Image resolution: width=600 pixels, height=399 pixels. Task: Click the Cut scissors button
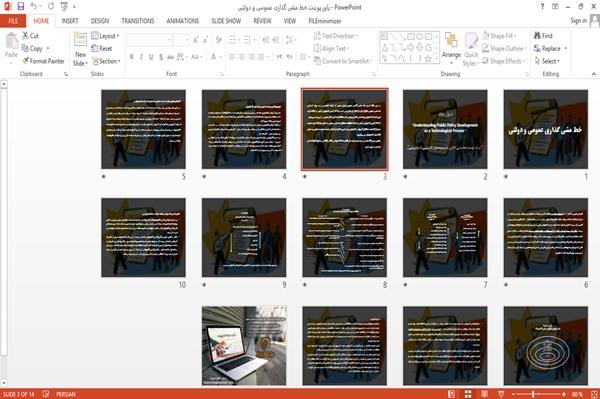30,36
